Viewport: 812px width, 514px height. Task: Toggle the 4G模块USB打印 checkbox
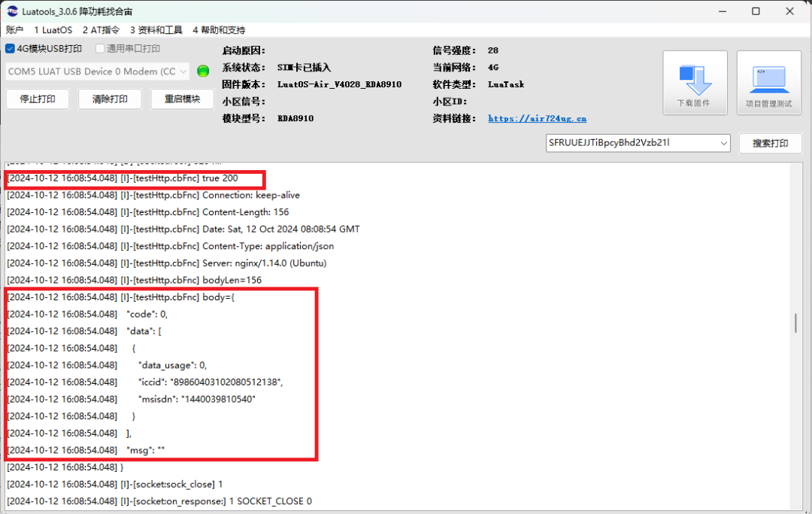pyautogui.click(x=11, y=49)
